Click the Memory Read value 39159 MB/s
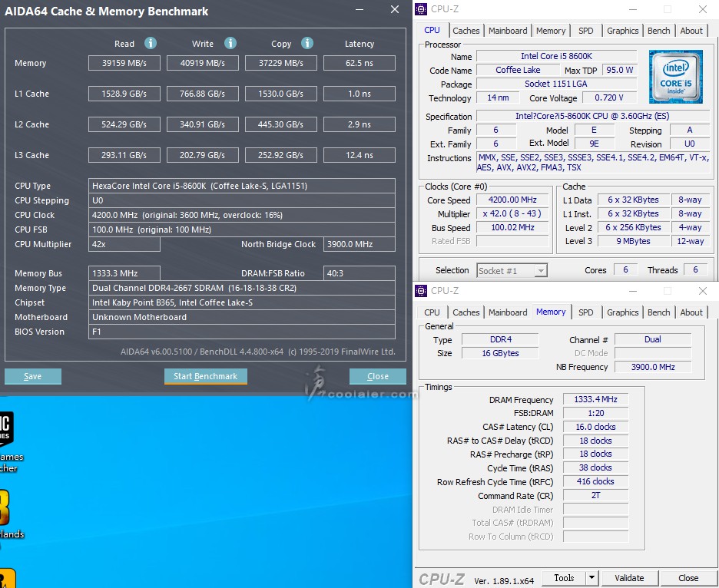 click(x=124, y=63)
